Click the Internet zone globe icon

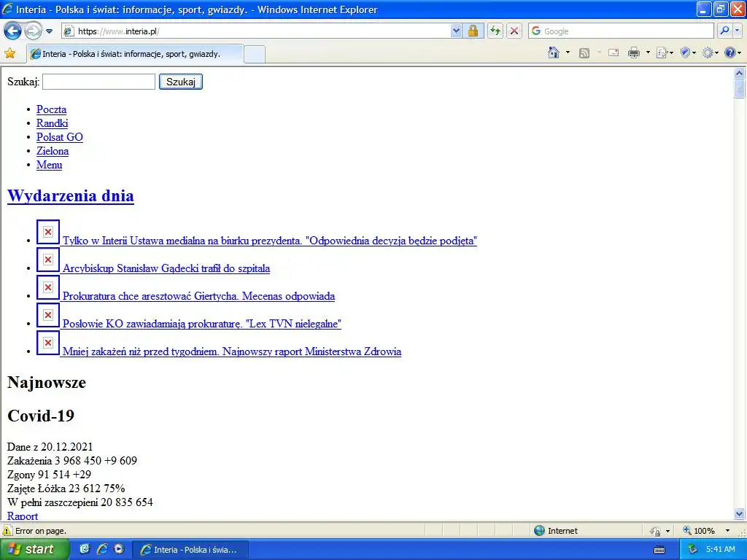click(x=539, y=531)
